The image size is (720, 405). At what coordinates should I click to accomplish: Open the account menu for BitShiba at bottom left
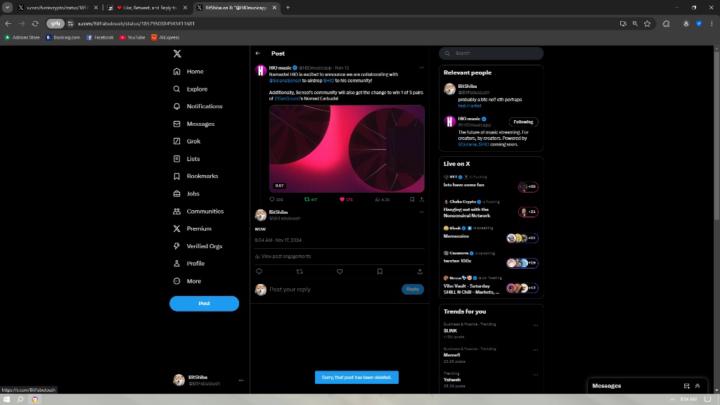(x=204, y=381)
